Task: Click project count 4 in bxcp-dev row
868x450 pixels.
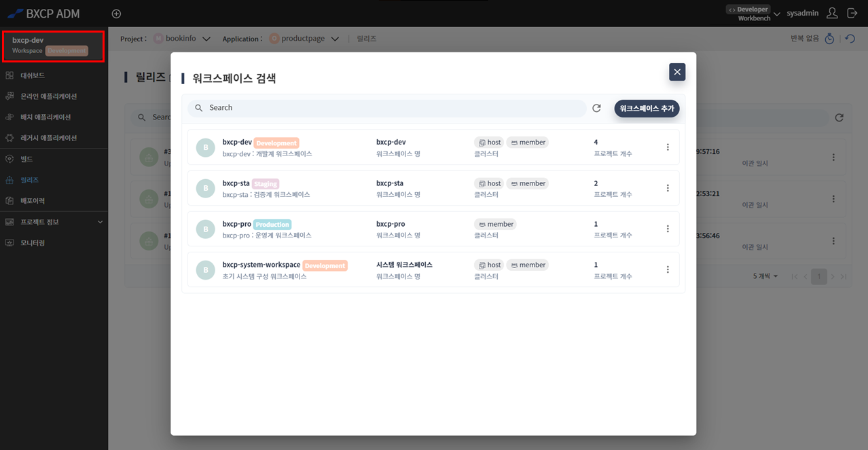Action: 596,143
